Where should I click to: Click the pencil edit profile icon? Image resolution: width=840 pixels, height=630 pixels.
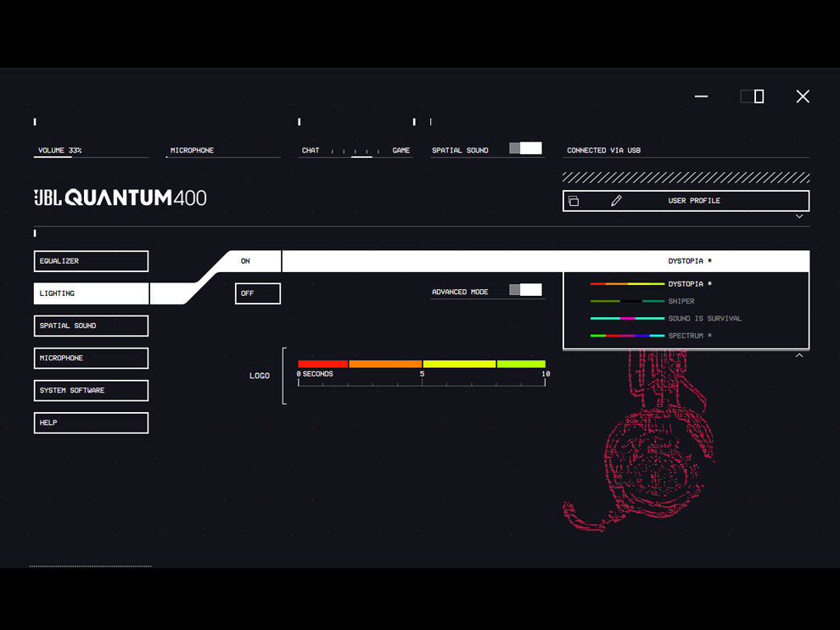click(x=616, y=201)
